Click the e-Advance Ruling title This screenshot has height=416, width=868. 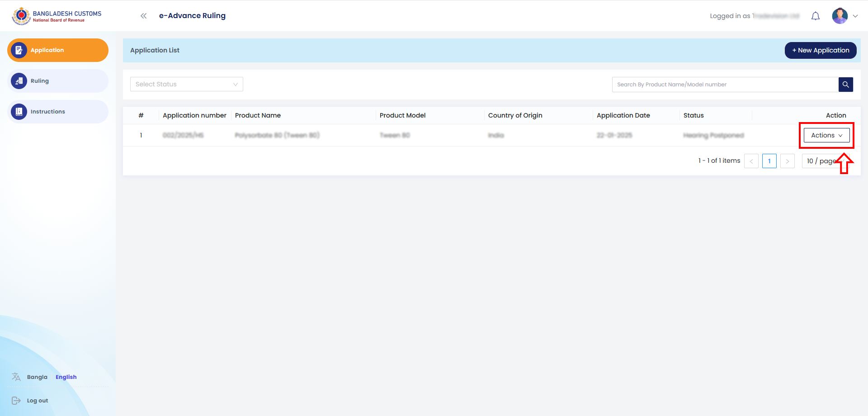click(192, 16)
